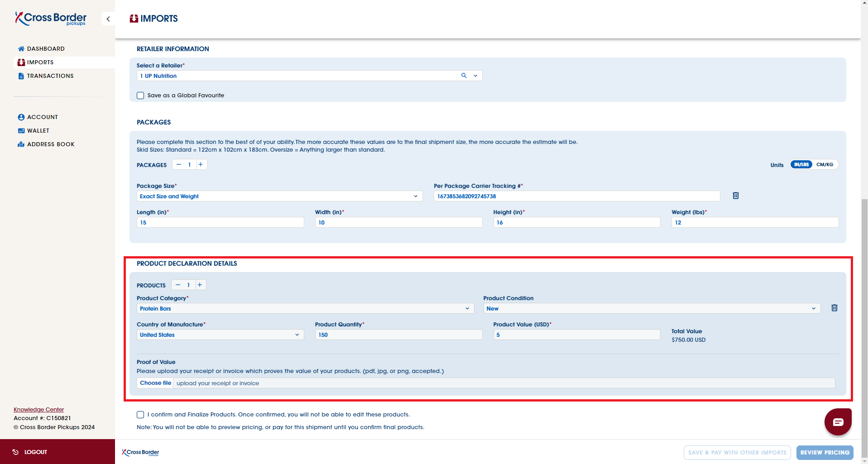The image size is (868, 464).
Task: Click Choose file to upload receipt
Action: tap(155, 383)
